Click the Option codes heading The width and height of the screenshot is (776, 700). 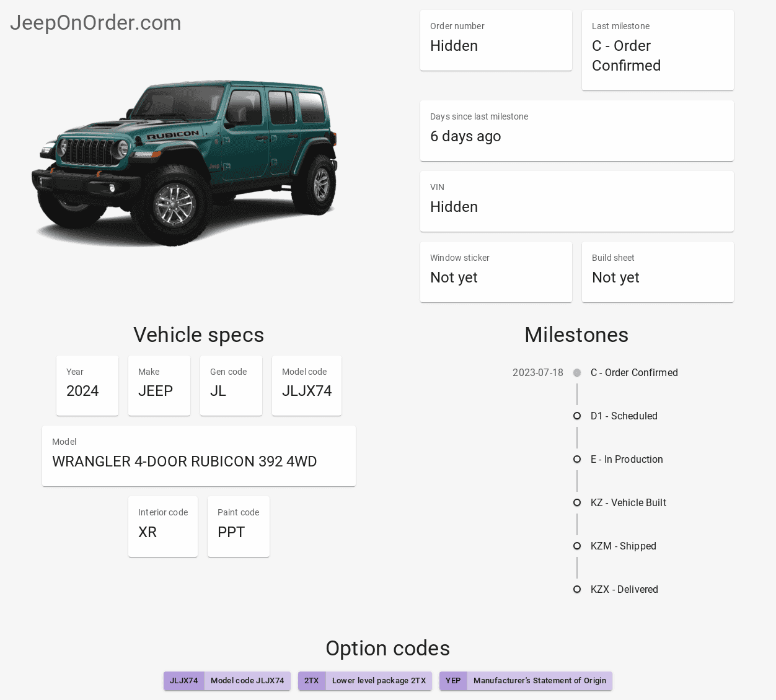(x=388, y=649)
